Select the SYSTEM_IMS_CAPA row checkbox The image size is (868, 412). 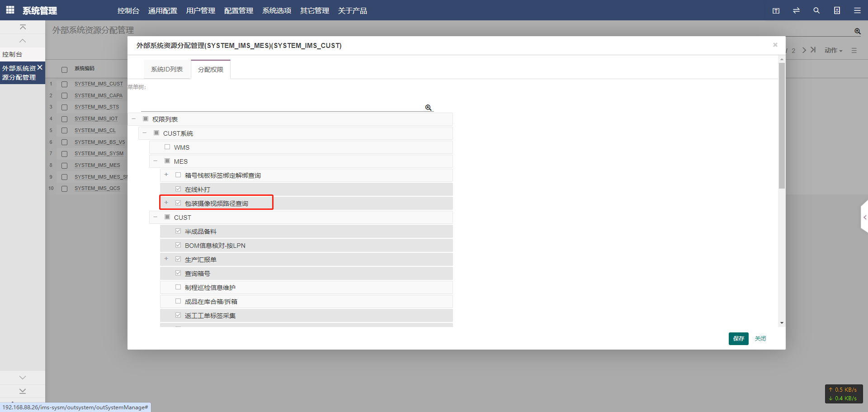(x=64, y=95)
